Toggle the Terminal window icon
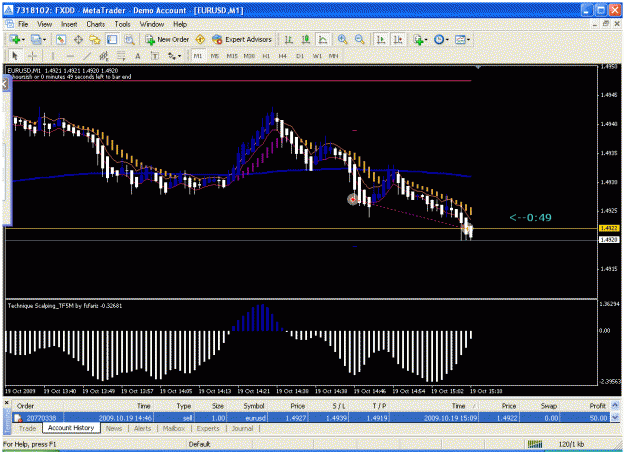Image resolution: width=625 pixels, height=452 pixels. 112,39
